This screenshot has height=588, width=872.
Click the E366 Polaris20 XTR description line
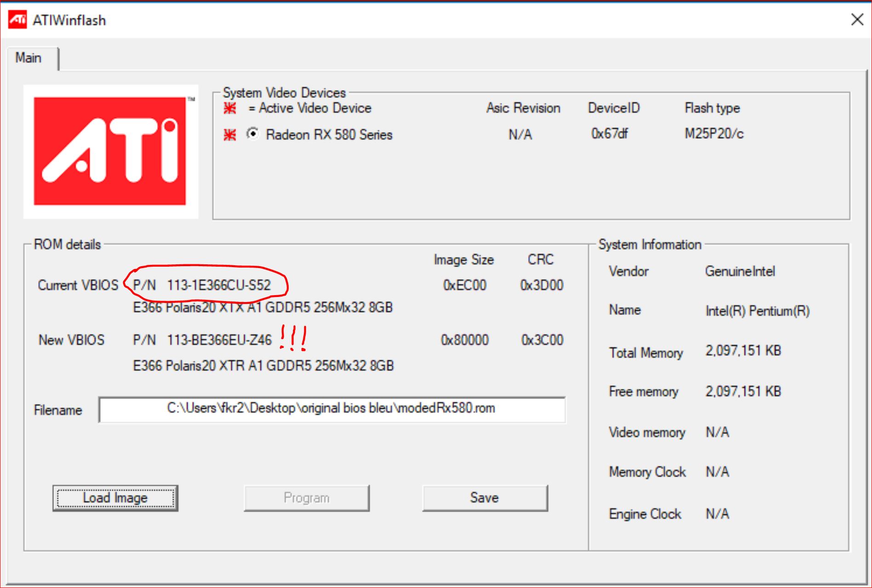click(263, 365)
